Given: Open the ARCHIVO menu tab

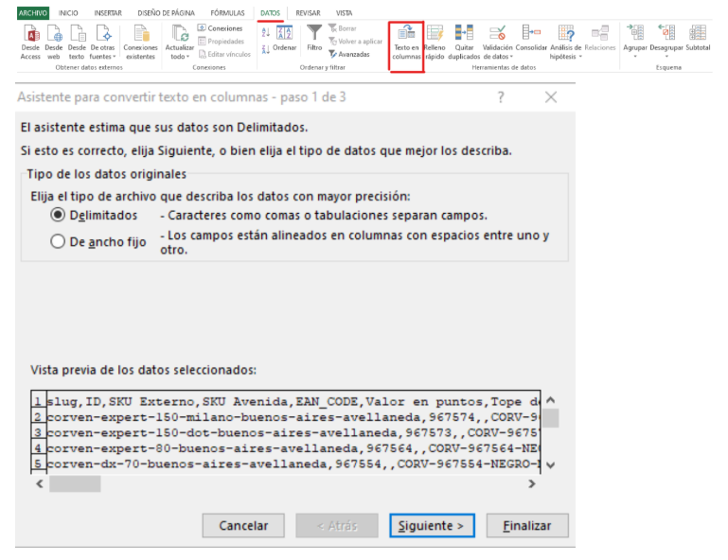Looking at the screenshot, I should click(x=32, y=12).
